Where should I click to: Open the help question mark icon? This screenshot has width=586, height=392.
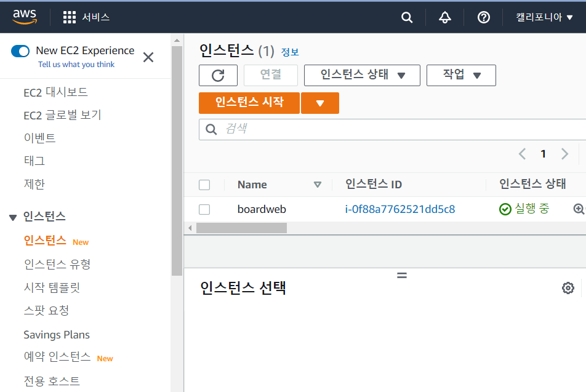(x=483, y=17)
